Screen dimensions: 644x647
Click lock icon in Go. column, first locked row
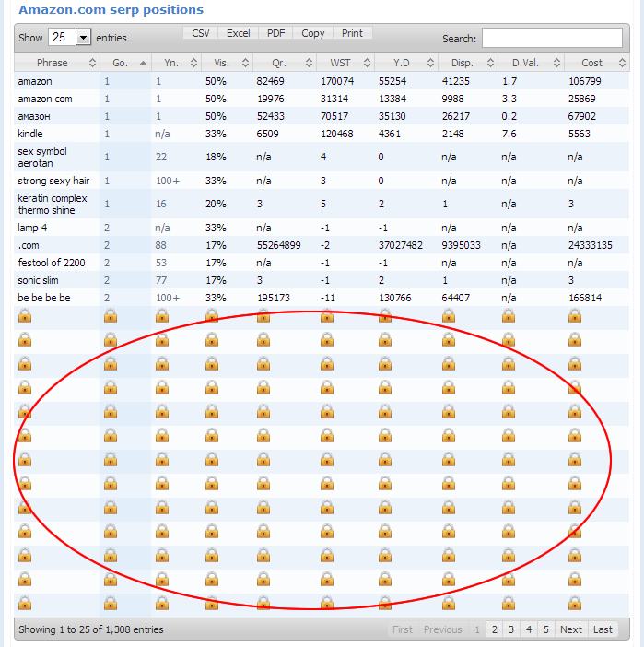(111, 316)
